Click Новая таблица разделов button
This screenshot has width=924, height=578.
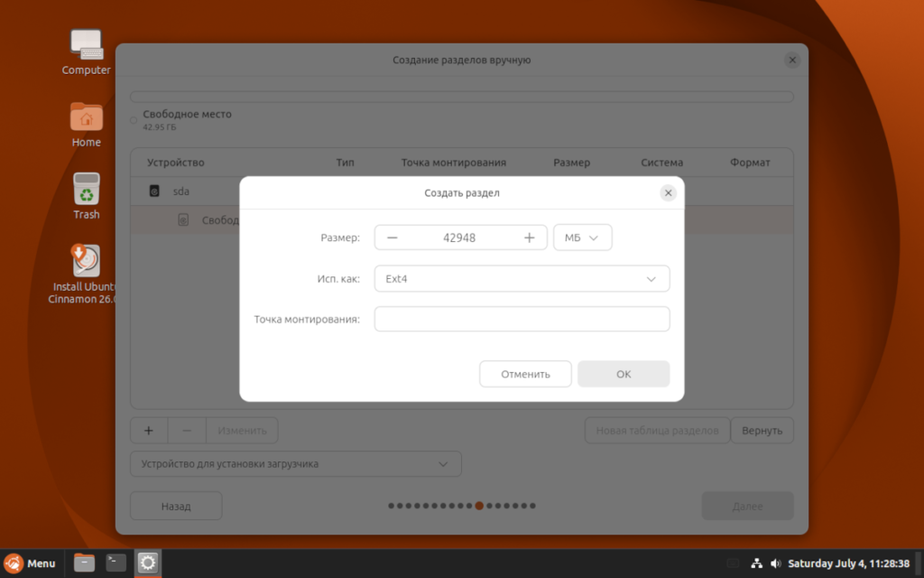[657, 431]
